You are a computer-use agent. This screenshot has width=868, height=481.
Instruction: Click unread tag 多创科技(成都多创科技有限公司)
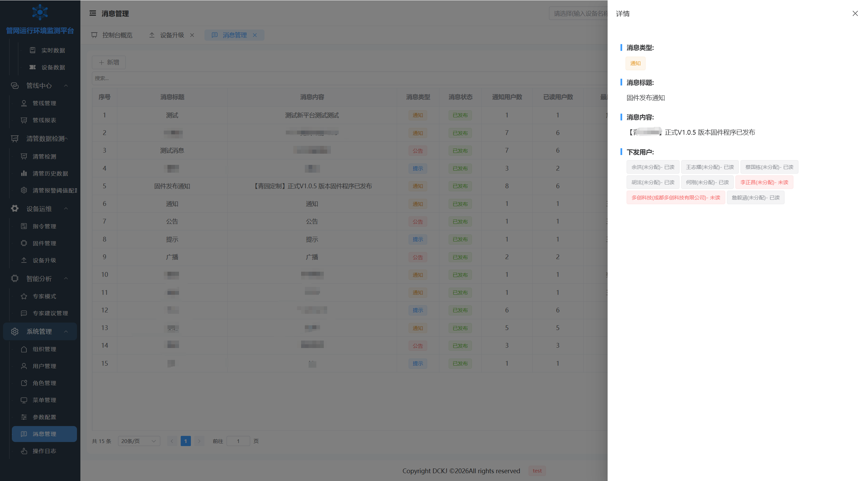[x=676, y=197]
